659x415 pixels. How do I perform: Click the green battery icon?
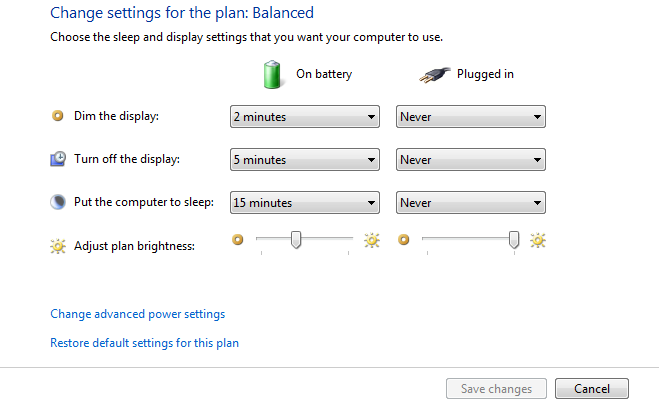coord(274,73)
